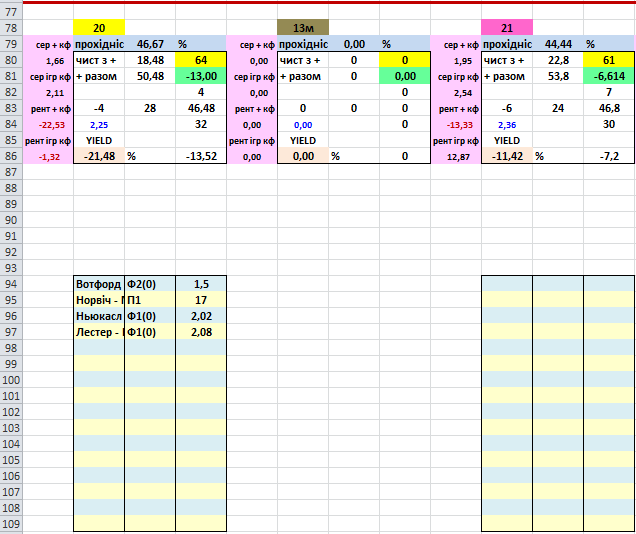
Task: Select the green cell showing -6,614
Action: pyautogui.click(x=609, y=76)
